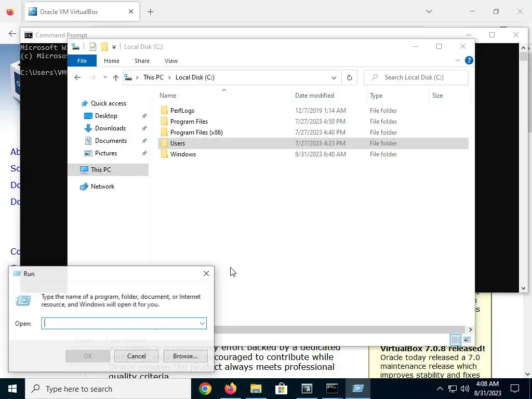Screen dimensions: 532x399
Task: Click the Explorer forward arrow
Action: click(92, 77)
